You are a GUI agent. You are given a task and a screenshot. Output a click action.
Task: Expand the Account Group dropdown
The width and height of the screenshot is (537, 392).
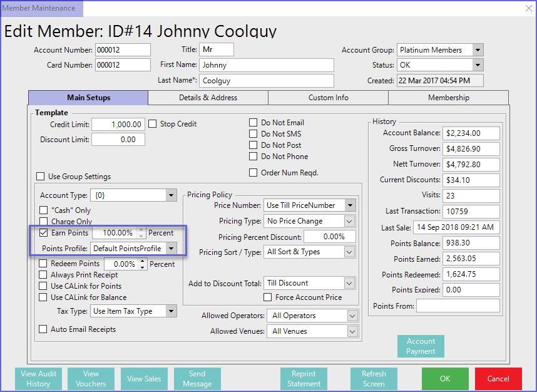coord(478,50)
